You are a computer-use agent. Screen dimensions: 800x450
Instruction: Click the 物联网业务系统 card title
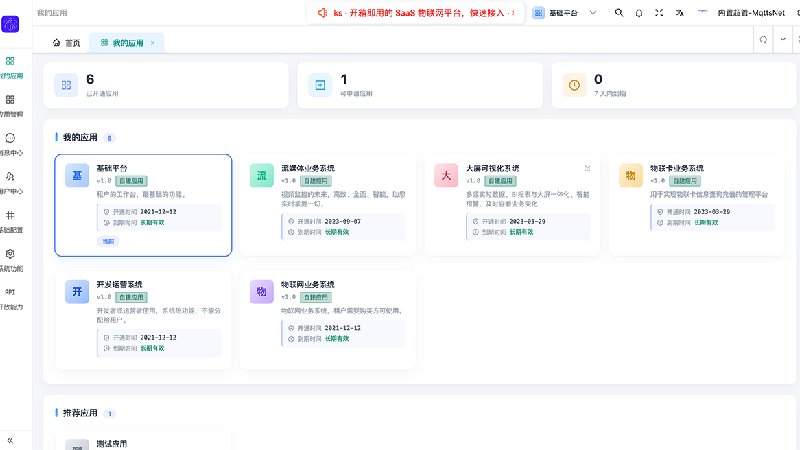[x=308, y=284]
